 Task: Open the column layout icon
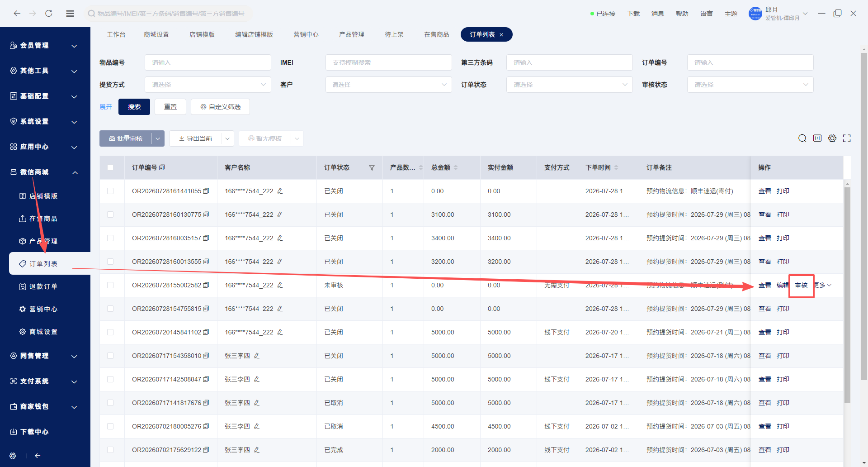pyautogui.click(x=817, y=138)
